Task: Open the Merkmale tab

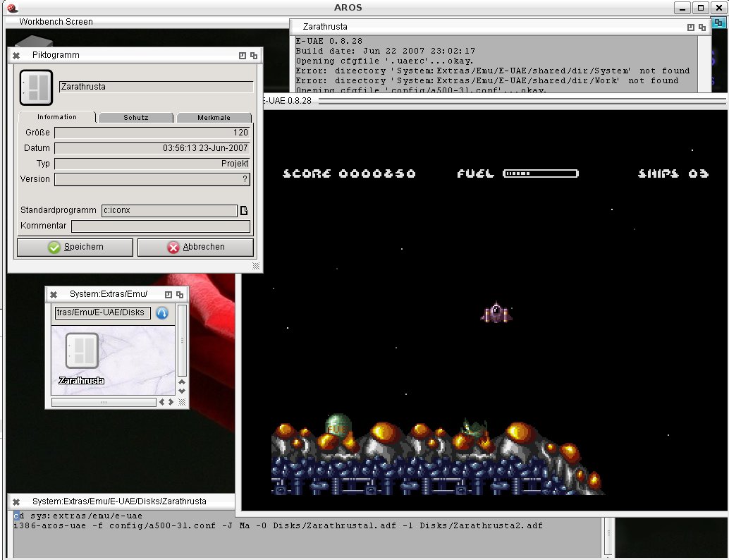Action: tap(214, 118)
